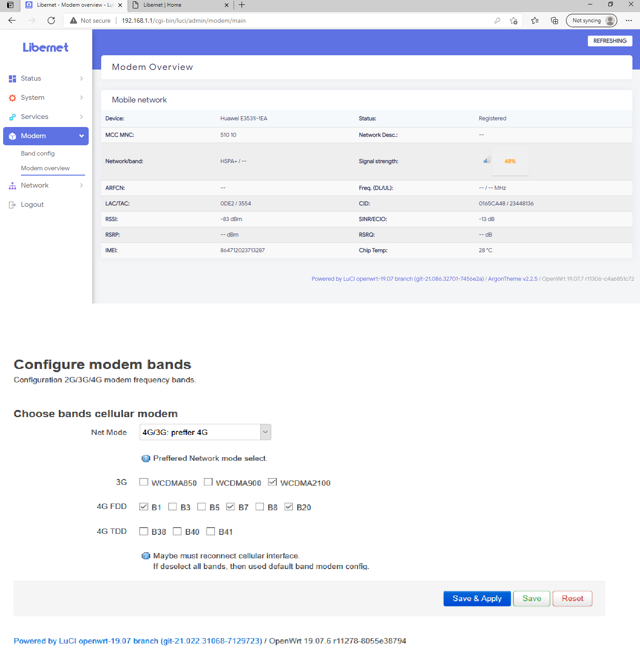Enable the WCDMA900 checkbox
640x672 pixels.
click(208, 482)
